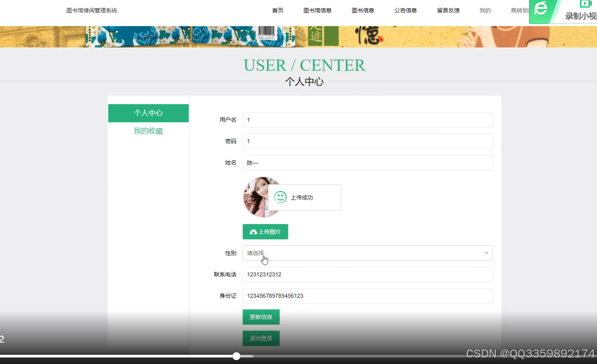Click the 录制小视 recording label

[581, 16]
